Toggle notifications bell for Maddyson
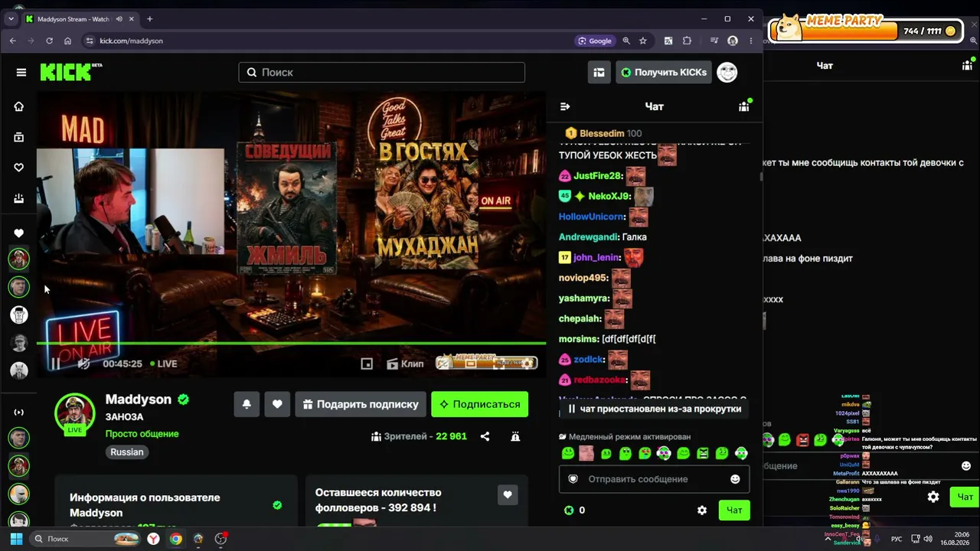Screen dimensions: 980x551 click(x=247, y=404)
